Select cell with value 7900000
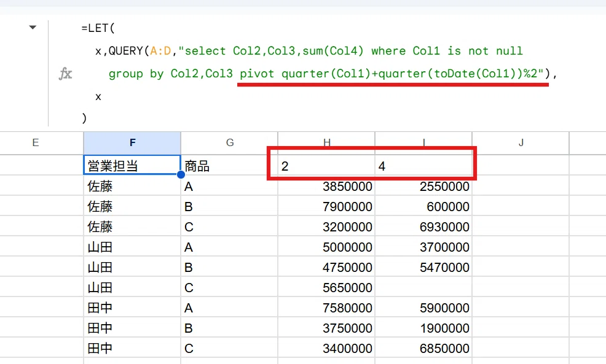Screen dimensions: 606x364 point(326,206)
